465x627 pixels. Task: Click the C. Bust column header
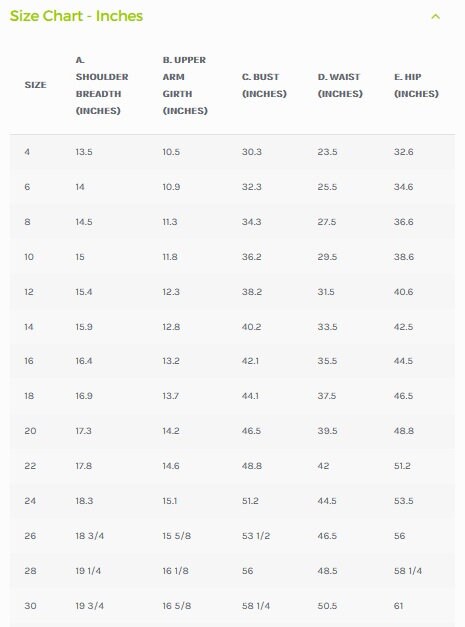pos(264,85)
